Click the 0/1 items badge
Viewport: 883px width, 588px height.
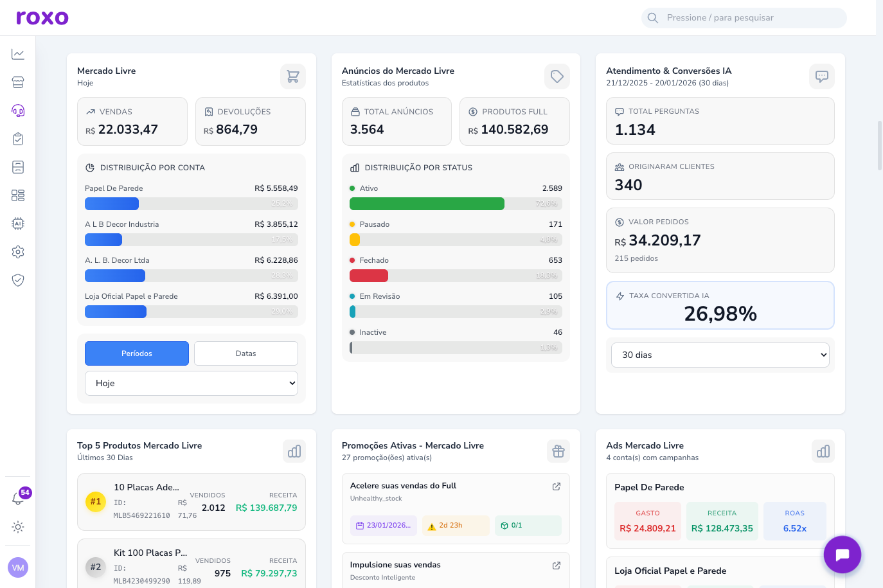click(x=528, y=526)
